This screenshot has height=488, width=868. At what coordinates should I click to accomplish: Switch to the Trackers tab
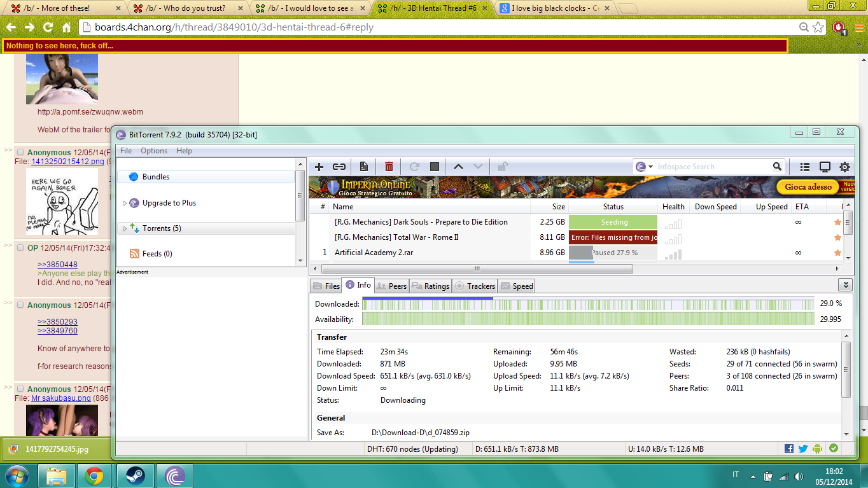(475, 286)
